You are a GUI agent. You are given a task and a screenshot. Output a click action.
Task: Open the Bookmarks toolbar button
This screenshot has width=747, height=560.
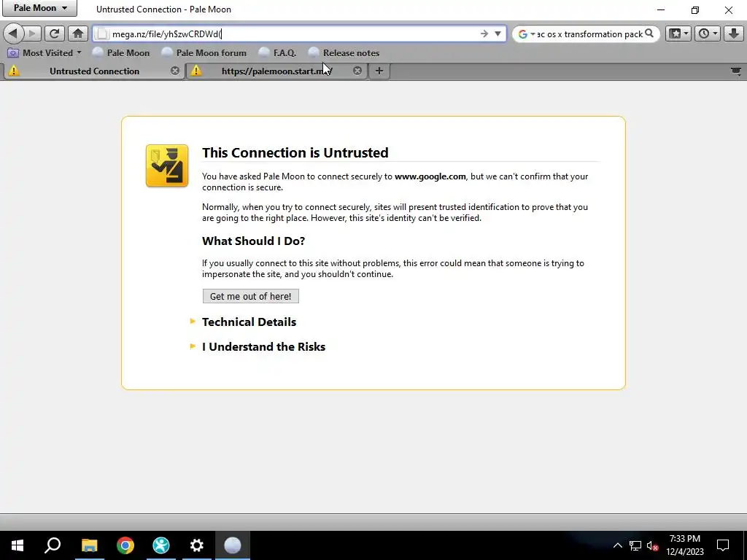click(x=675, y=34)
